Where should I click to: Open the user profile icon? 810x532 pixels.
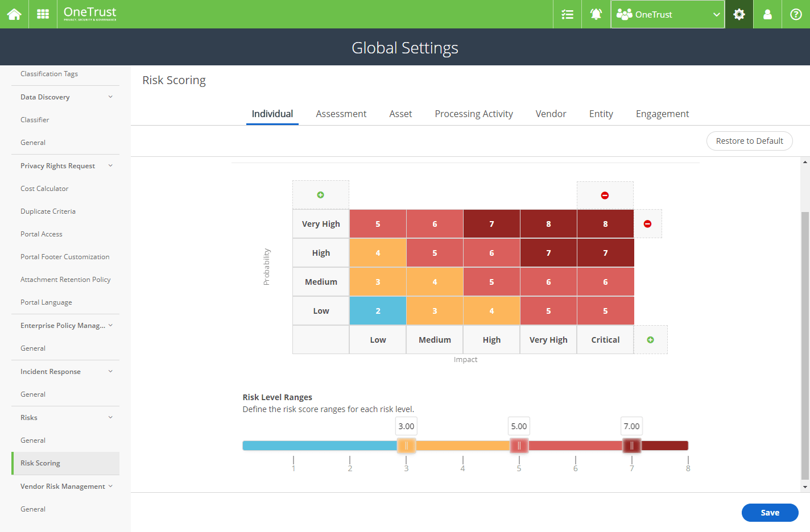767,14
